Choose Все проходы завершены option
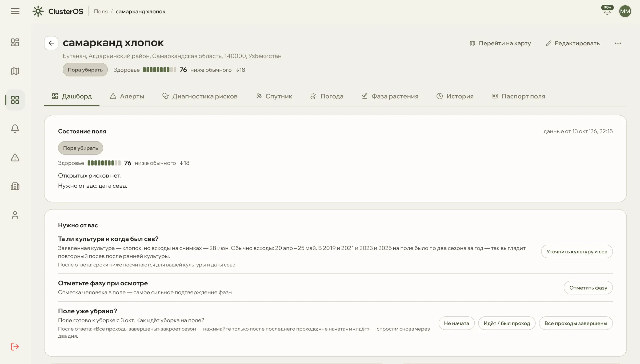The width and height of the screenshot is (640, 364). [x=576, y=323]
